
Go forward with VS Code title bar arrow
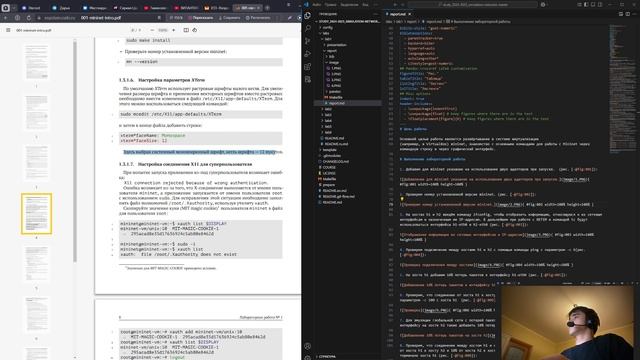402,4
